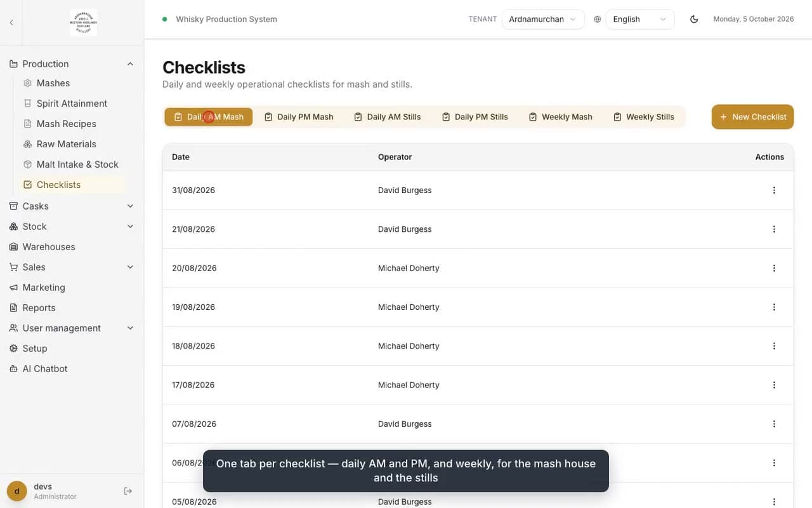Go to the Marketing page

[72, 287]
